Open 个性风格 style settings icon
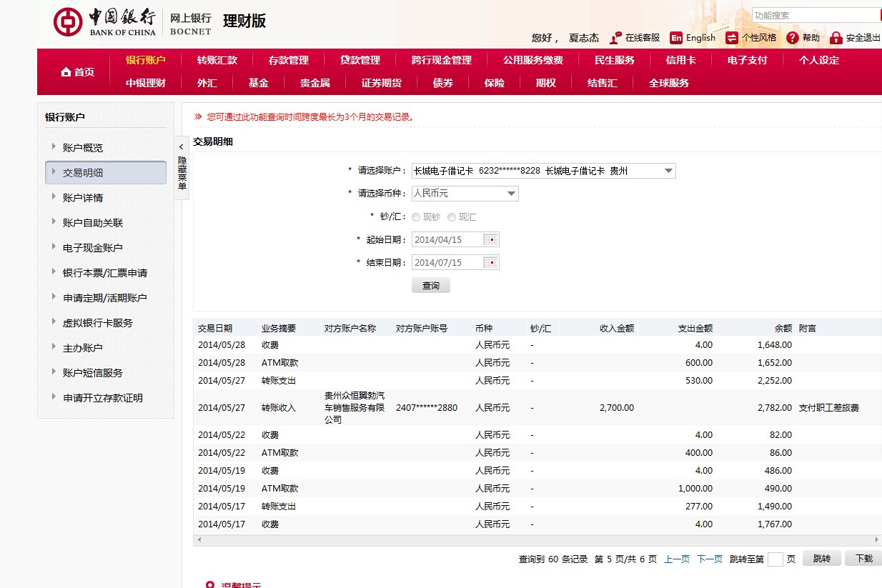This screenshot has width=882, height=588. tap(732, 38)
